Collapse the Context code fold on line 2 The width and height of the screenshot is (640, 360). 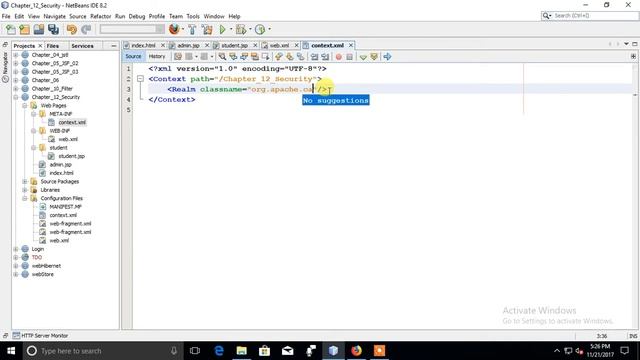pos(140,79)
